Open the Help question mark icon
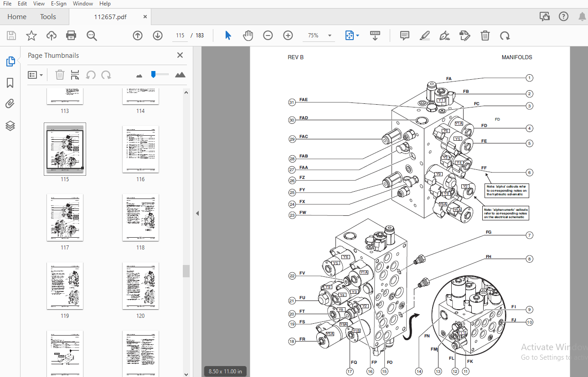588x377 pixels. pos(563,16)
